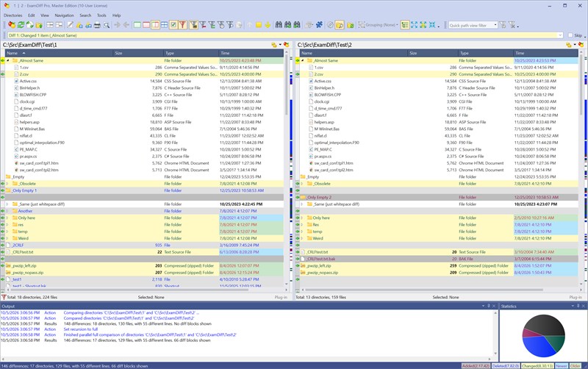Screen dimensions: 588x369
Task: Expand the Weird folder in left pane
Action: point(7,238)
